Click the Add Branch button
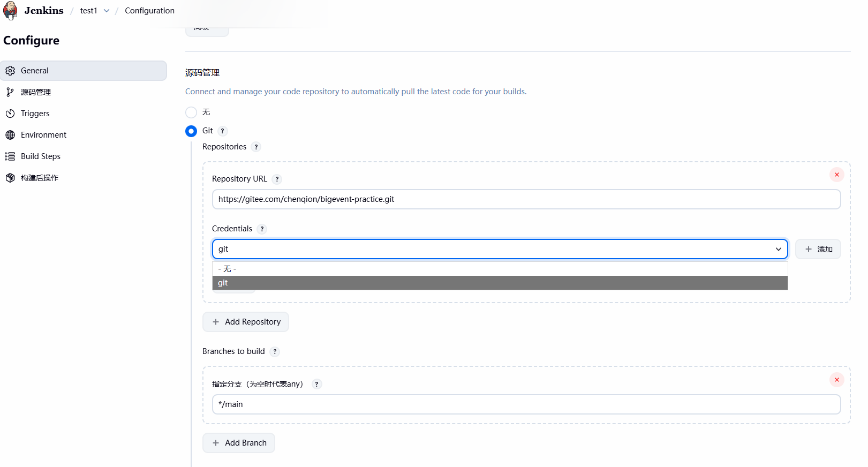Image resolution: width=868 pixels, height=467 pixels. (x=239, y=443)
